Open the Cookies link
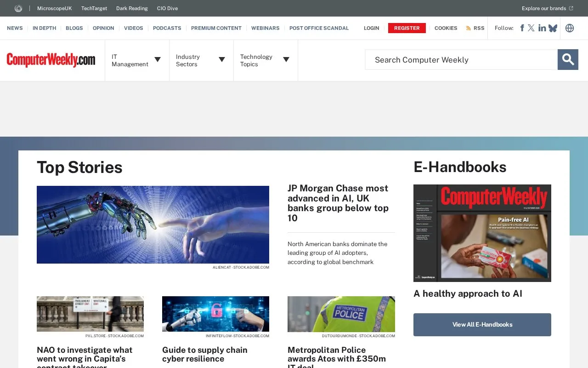 click(446, 28)
